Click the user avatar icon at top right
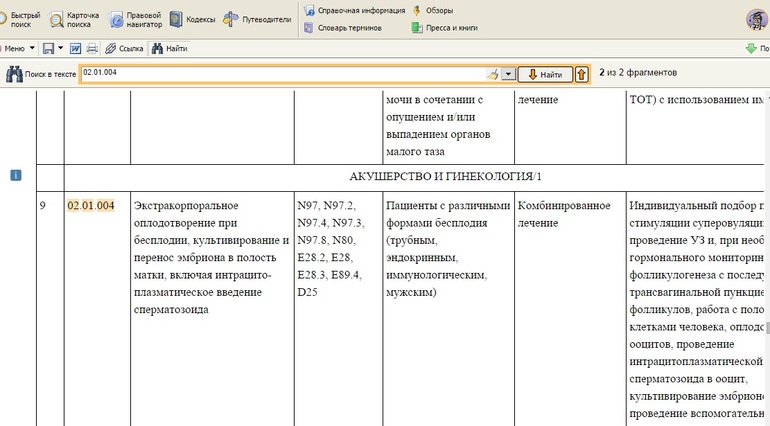The width and height of the screenshot is (770, 426). 757,19
